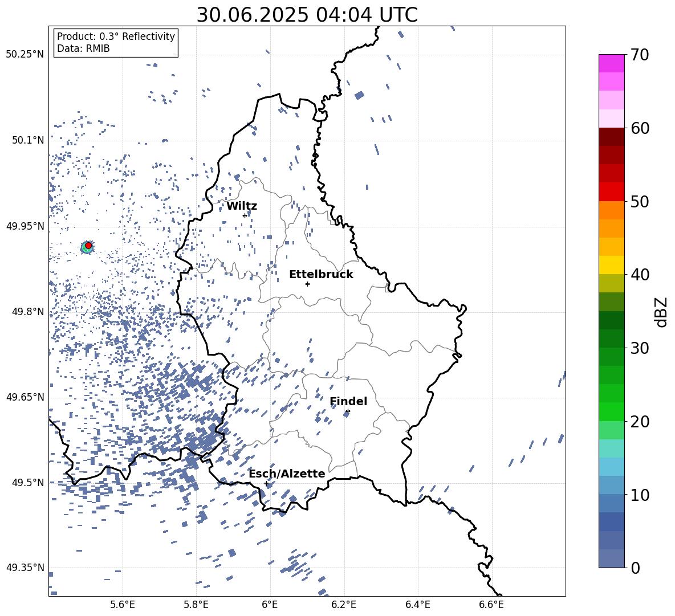Click the Data: RMIB text
675x616 pixels.
[x=83, y=48]
